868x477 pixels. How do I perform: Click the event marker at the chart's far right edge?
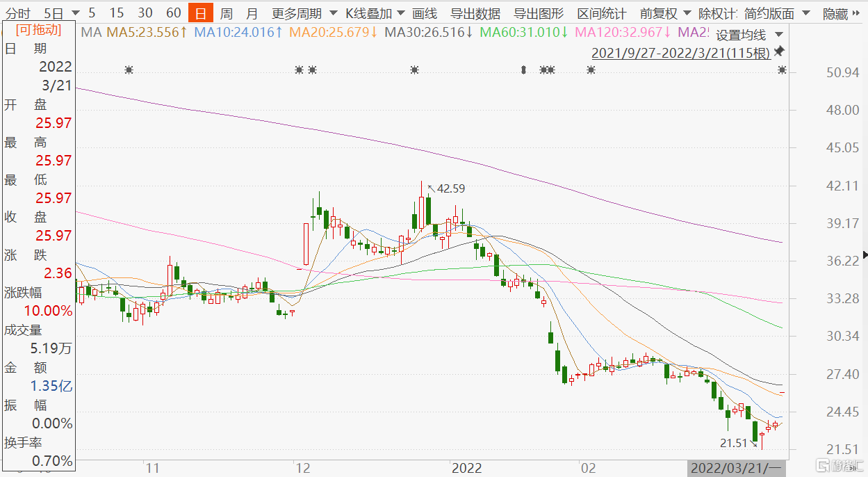tap(783, 70)
